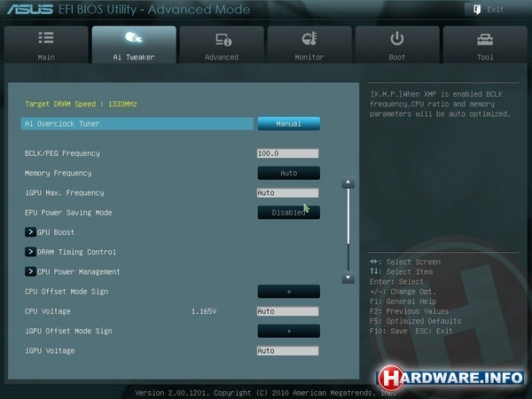The width and height of the screenshot is (532, 399).
Task: Click the Boot power icon
Action: click(397, 38)
